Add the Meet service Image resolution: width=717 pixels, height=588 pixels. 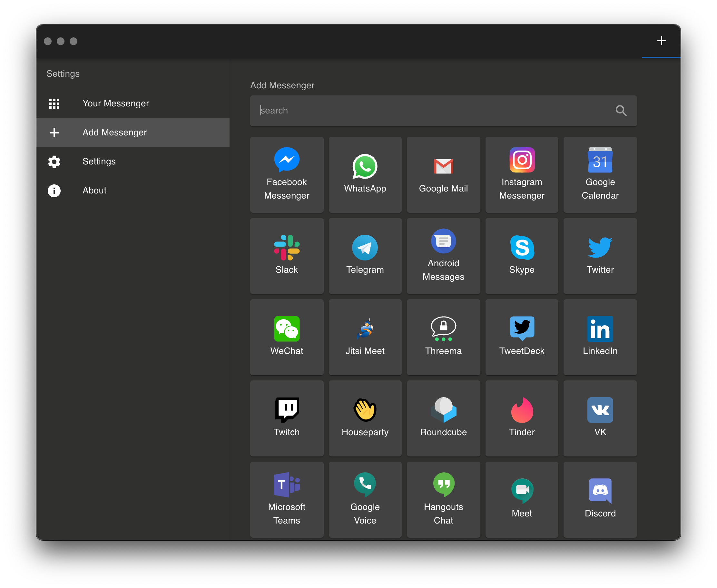pyautogui.click(x=522, y=500)
